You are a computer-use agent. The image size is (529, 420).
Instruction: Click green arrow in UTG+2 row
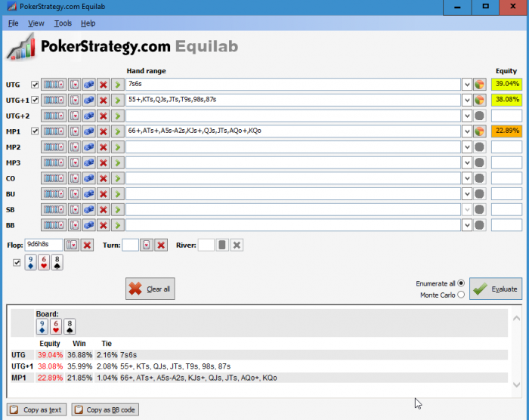point(118,116)
